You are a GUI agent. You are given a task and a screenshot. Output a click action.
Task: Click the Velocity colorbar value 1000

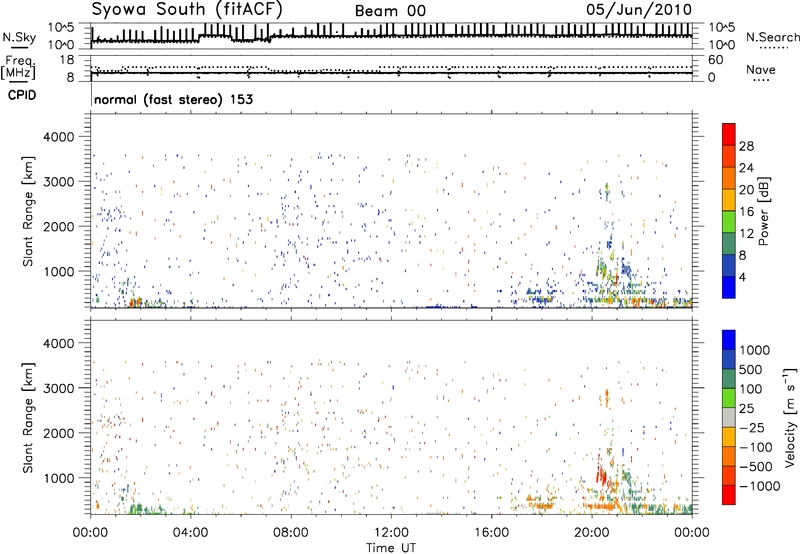755,350
